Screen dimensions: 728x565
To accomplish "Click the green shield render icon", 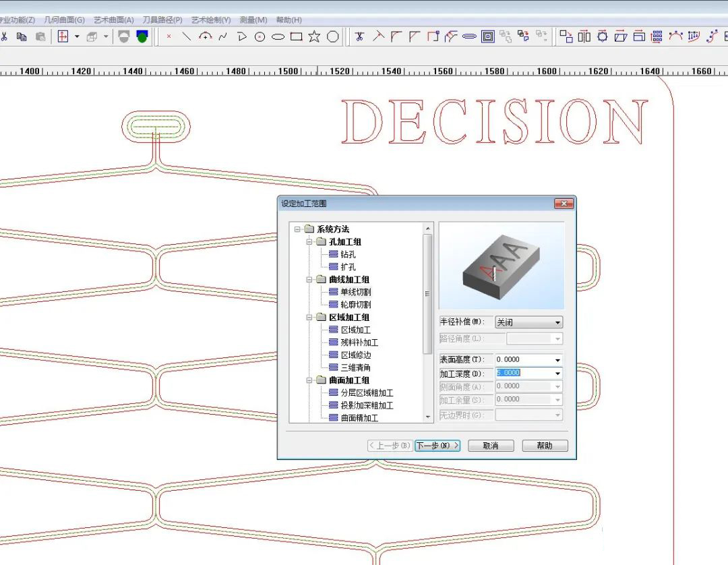I will (x=142, y=36).
